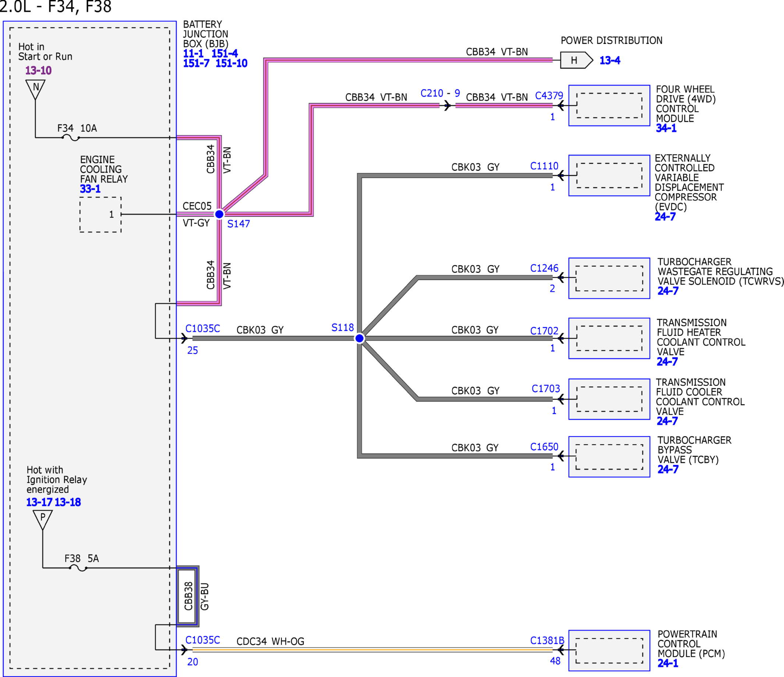Open page reference 13-4 link
Viewport: 784px width, 677px height.
click(610, 60)
